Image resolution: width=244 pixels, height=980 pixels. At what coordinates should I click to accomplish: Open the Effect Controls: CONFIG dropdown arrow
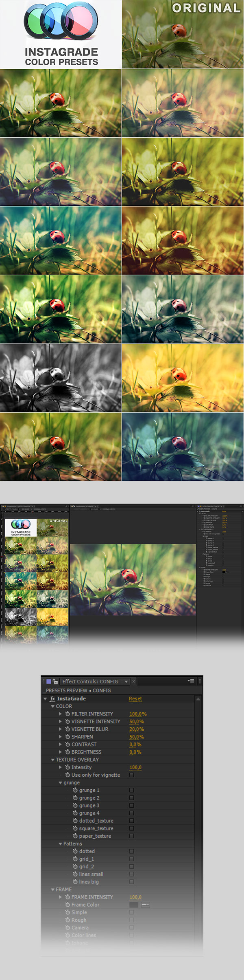point(126,681)
